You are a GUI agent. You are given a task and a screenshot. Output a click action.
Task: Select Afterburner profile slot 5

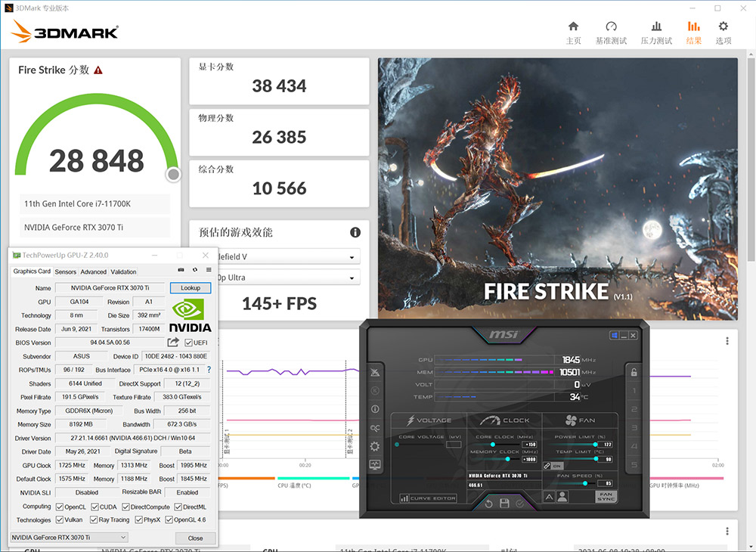pos(634,465)
